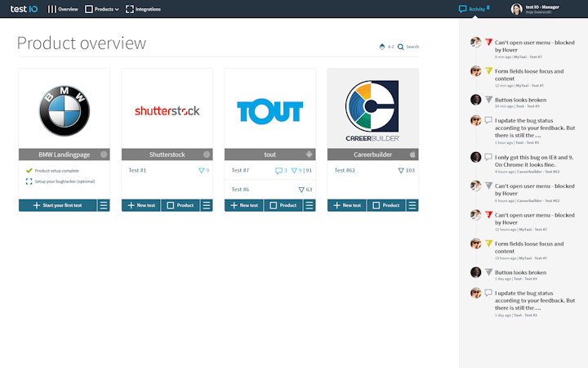Viewport: 588px width, 368px height.
Task: Click comment icon on 1 hour ago activity
Action: click(488, 120)
